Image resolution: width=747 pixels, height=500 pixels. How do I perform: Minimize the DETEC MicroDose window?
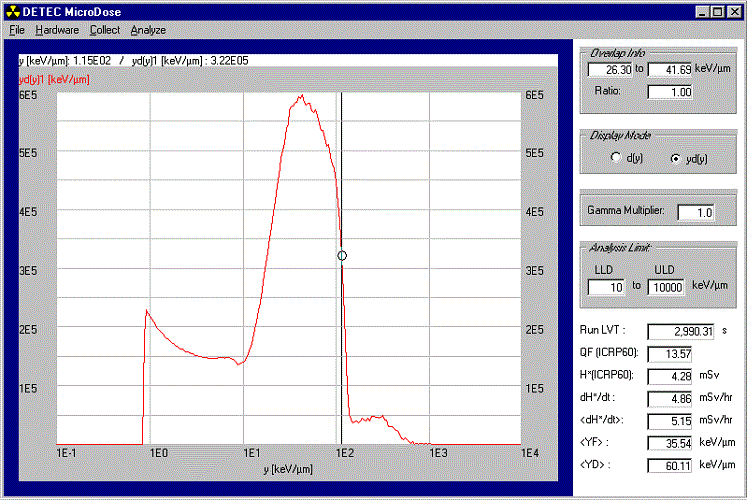click(702, 12)
